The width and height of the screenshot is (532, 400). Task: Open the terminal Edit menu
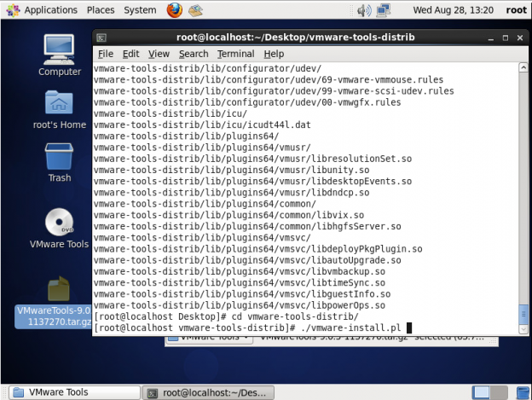point(130,54)
